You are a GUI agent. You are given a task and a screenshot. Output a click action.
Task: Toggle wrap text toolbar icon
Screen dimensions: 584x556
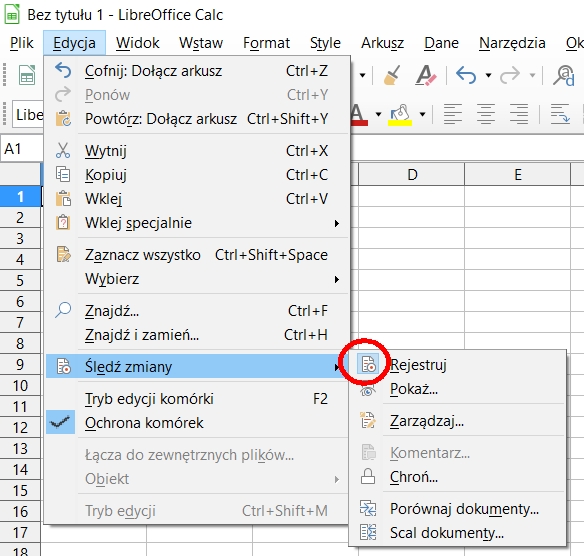tap(560, 114)
